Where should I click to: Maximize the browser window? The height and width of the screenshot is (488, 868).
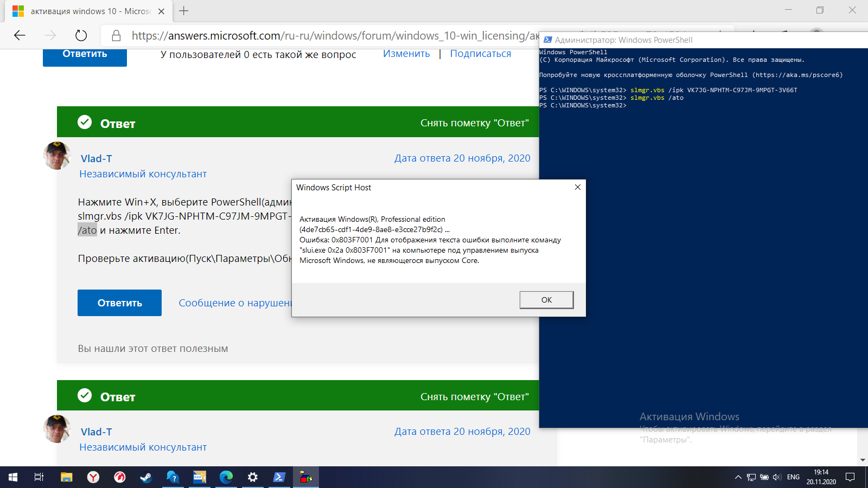820,10
